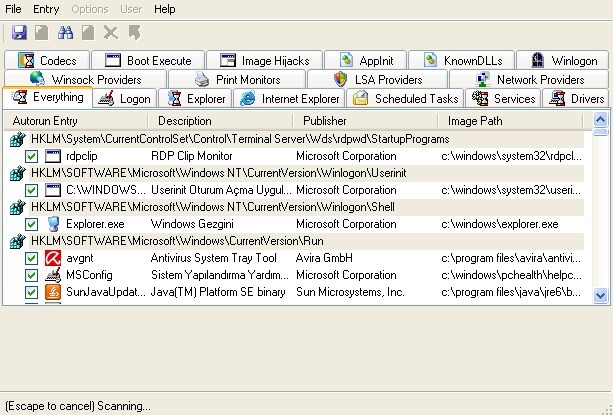Select 'Java(TM) Platform SE binary' description cell
The height and width of the screenshot is (415, 613).
218,292
